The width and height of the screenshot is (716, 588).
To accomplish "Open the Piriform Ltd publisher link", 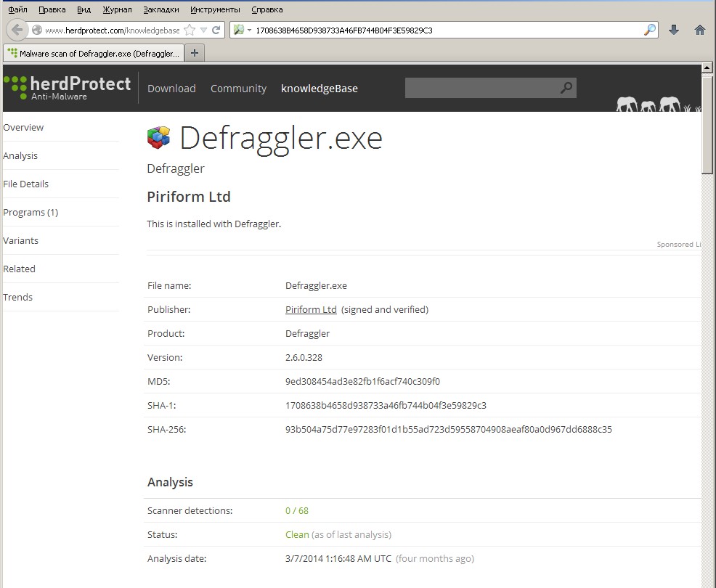I will (311, 309).
